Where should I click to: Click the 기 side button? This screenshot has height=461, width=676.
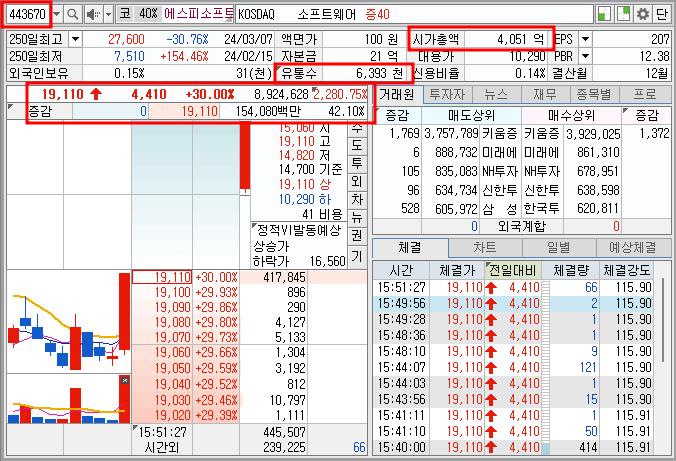(x=357, y=257)
